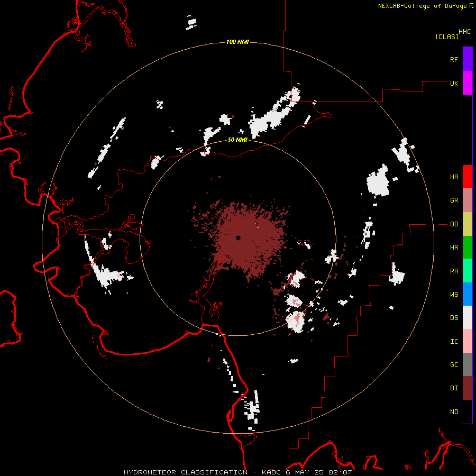Viewport: 476px width, 476px height.
Task: Click the BI legend label
Action: coord(454,388)
